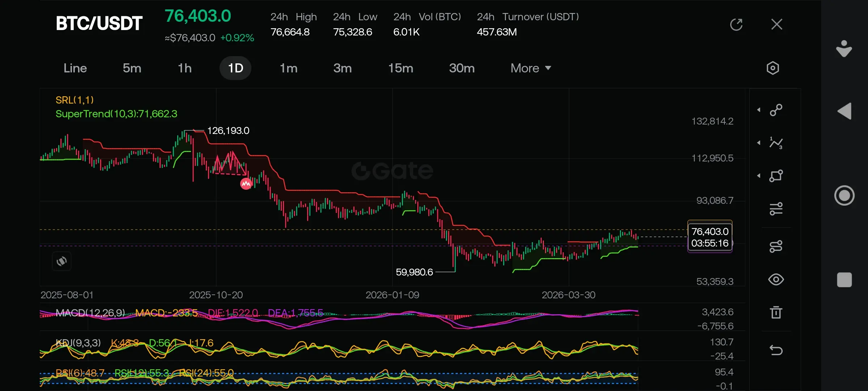This screenshot has height=391, width=868.
Task: Select the 15m timeframe tab
Action: pyautogui.click(x=400, y=68)
